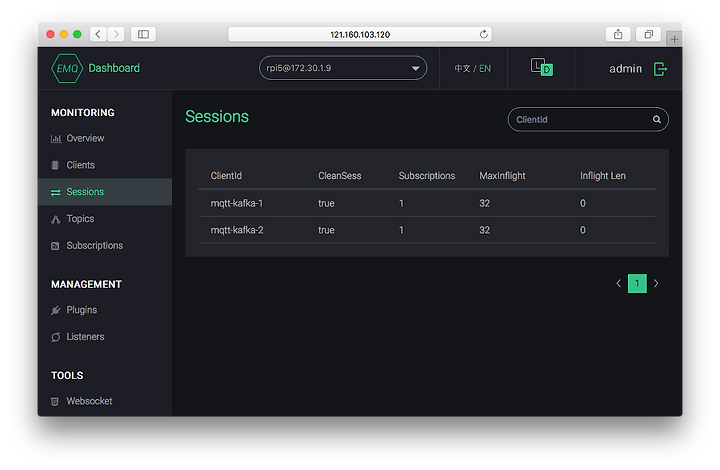
Task: Open Listeners under Management
Action: click(85, 336)
